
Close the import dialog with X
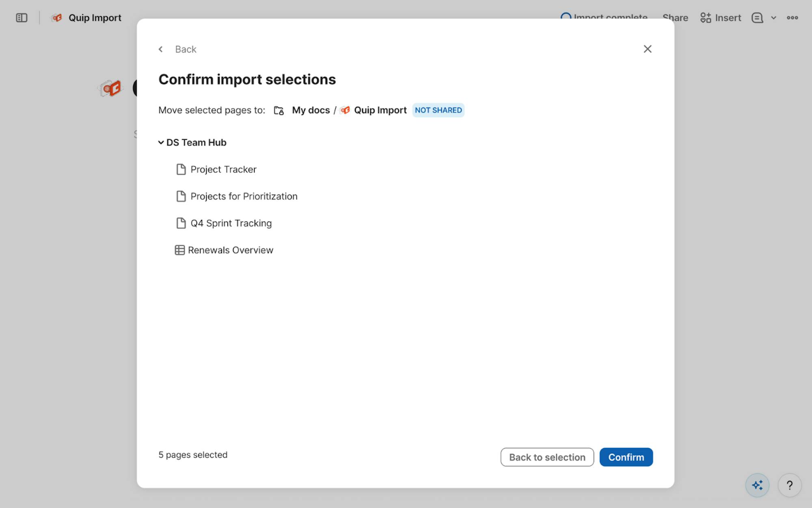(647, 49)
